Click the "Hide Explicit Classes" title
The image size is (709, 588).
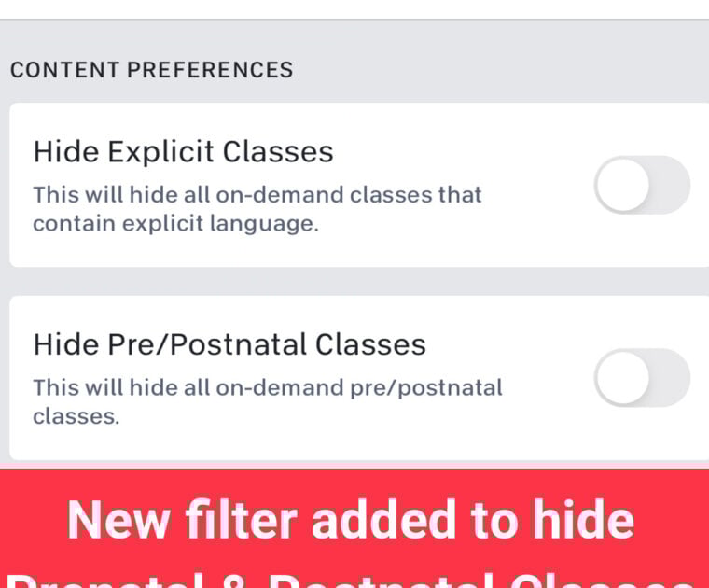pyautogui.click(x=183, y=151)
